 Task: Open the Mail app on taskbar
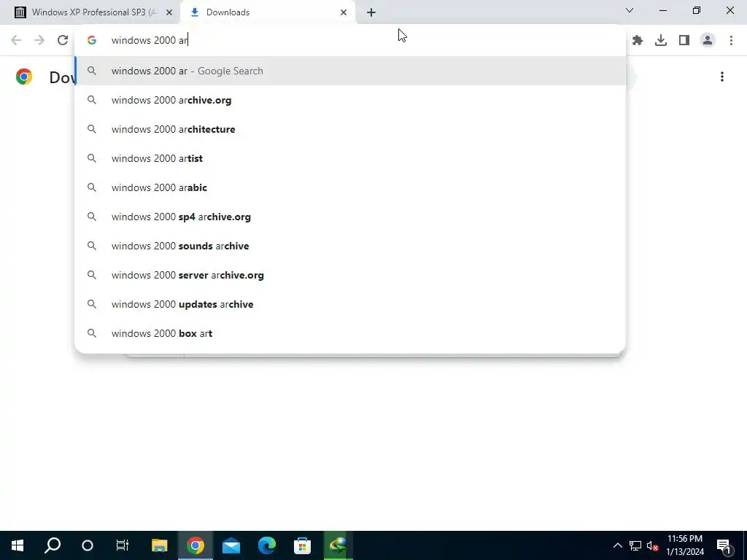point(231,545)
